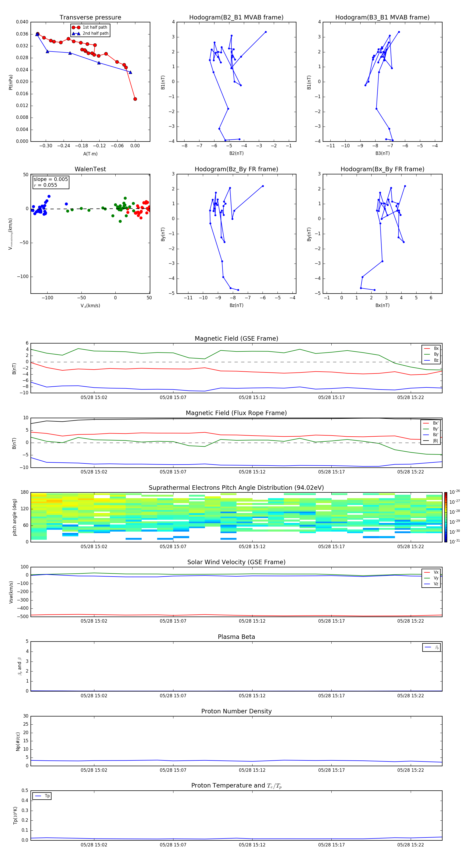
Task: Click the 'Bx' entry in GSE legend
Action: click(431, 349)
